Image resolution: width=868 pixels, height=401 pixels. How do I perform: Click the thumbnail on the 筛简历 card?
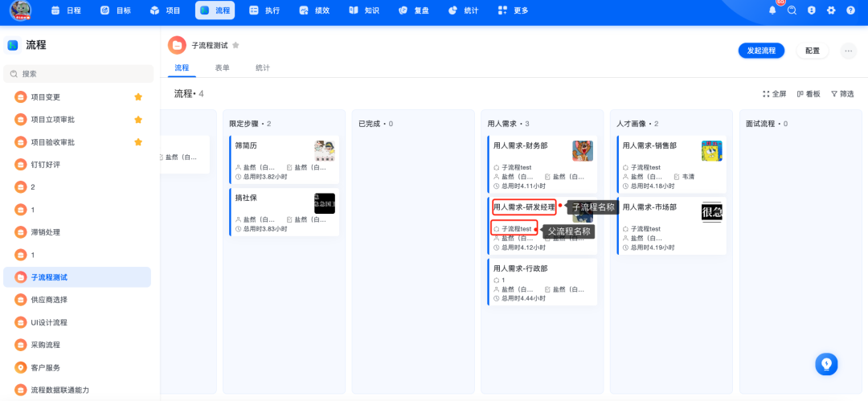[325, 150]
